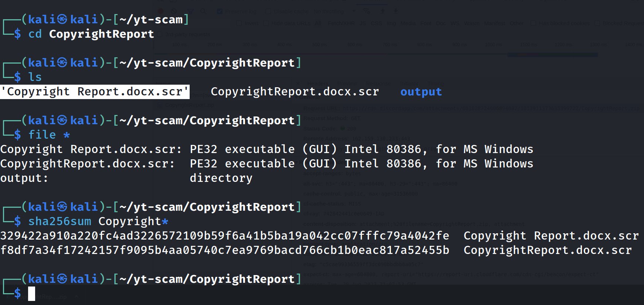Open network search with magnifier icon

[203, 11]
